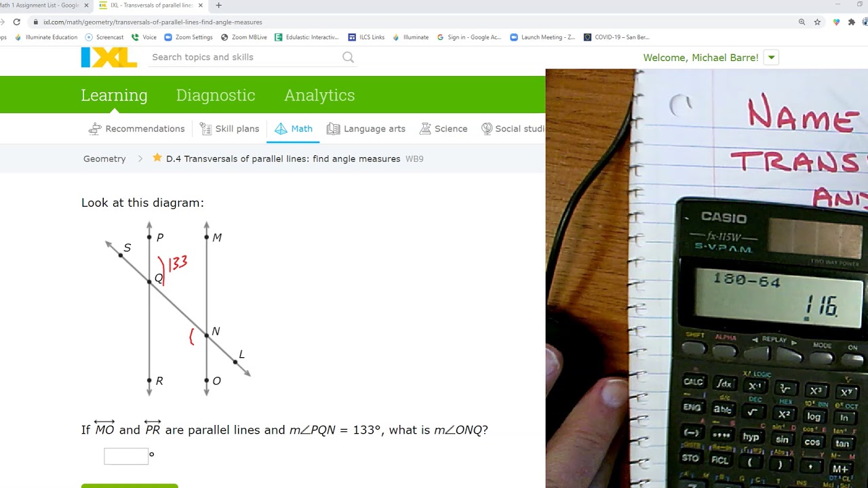
Task: Click the answer input box for angle ONQ
Action: 126,456
